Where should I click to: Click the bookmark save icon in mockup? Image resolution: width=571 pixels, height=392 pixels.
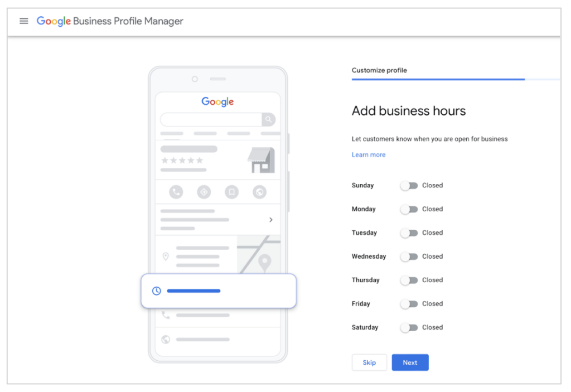tap(231, 192)
